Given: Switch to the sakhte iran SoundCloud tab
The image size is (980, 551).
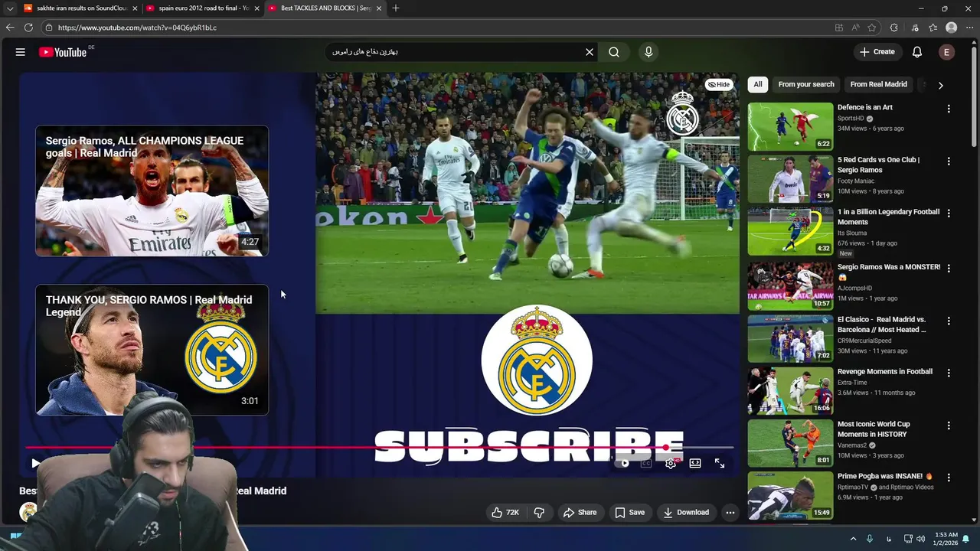Looking at the screenshot, I should click(x=80, y=8).
